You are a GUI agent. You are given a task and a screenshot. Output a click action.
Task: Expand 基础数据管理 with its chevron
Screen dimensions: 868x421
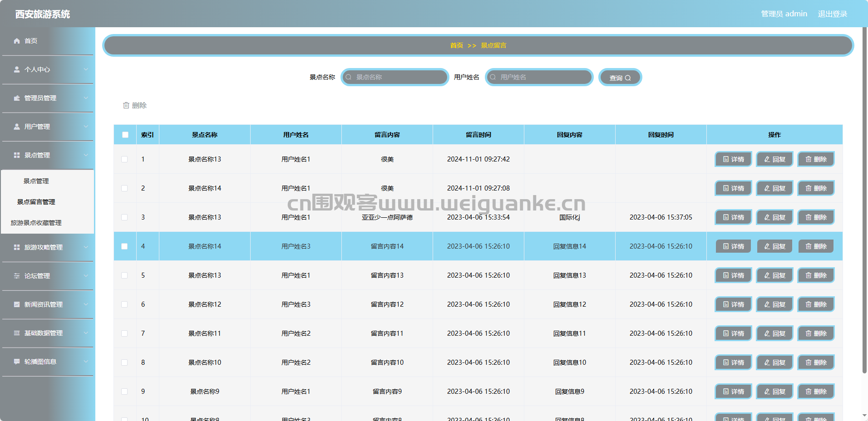86,333
